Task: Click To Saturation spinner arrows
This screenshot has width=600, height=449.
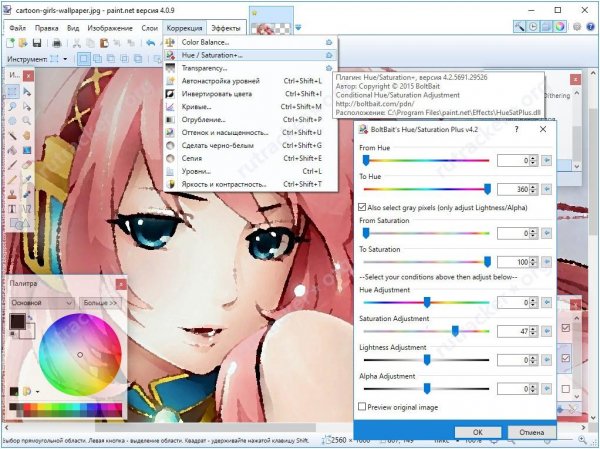Action: coord(534,262)
